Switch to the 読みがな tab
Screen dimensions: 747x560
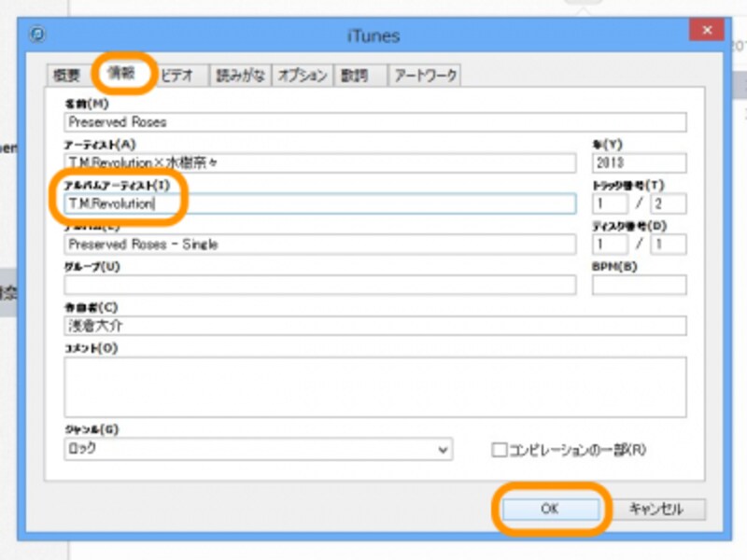click(241, 76)
